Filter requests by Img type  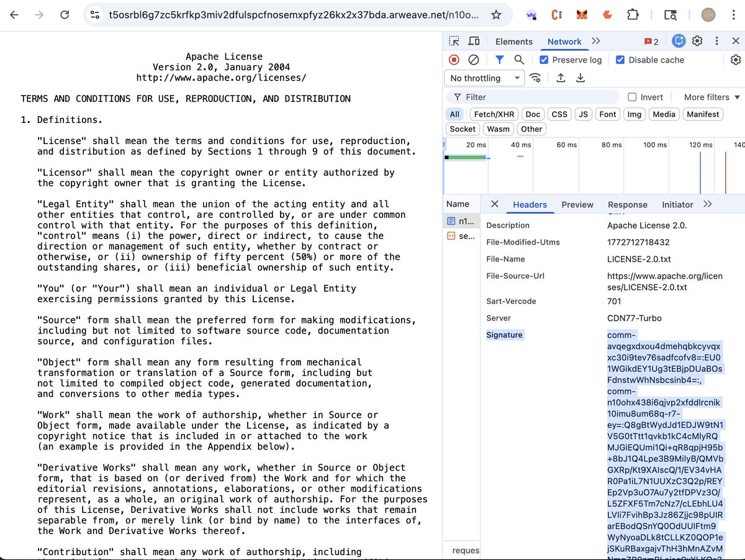634,114
